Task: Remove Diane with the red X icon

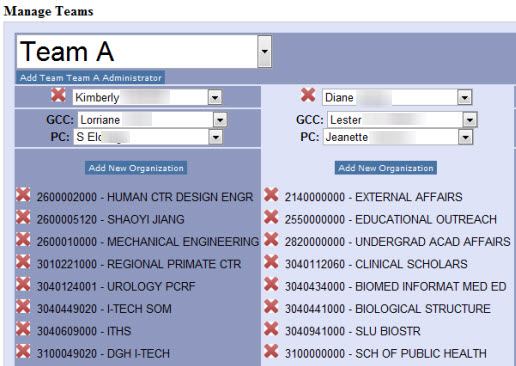Action: (x=308, y=95)
